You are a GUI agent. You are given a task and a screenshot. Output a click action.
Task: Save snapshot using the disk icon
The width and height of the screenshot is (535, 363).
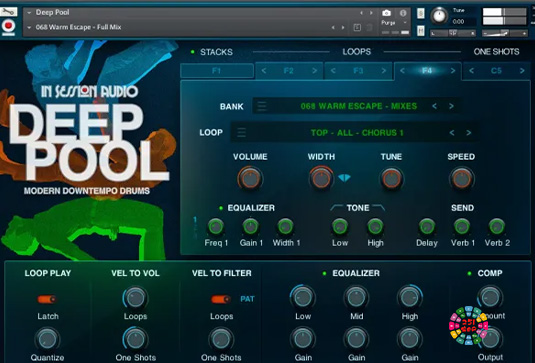point(357,28)
